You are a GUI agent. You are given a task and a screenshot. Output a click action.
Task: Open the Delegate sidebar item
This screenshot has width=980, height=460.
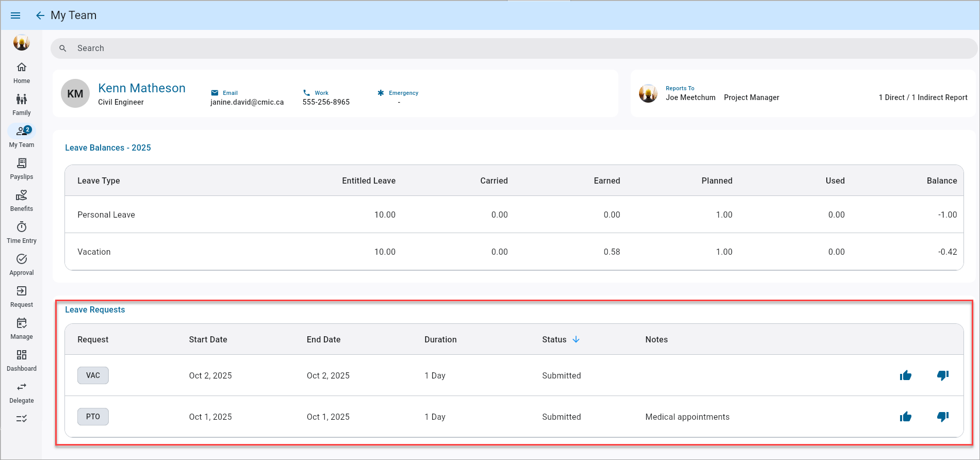22,392
